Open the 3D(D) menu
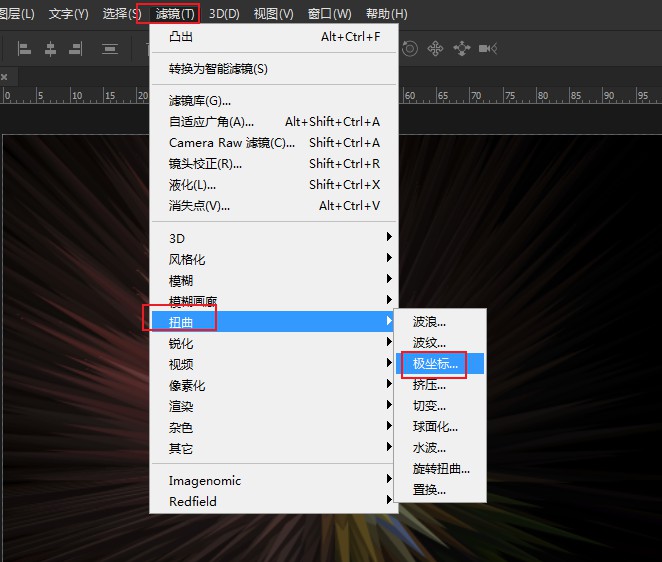 224,14
